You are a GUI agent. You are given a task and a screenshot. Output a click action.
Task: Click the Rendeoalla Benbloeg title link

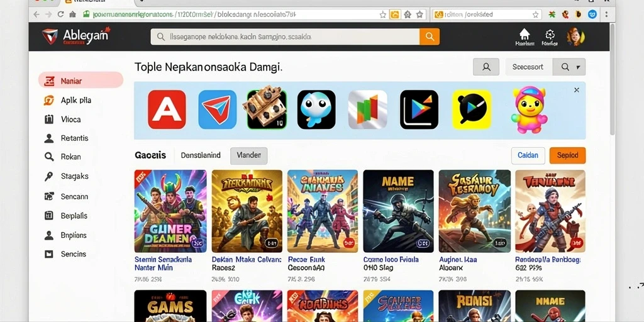[x=548, y=264]
